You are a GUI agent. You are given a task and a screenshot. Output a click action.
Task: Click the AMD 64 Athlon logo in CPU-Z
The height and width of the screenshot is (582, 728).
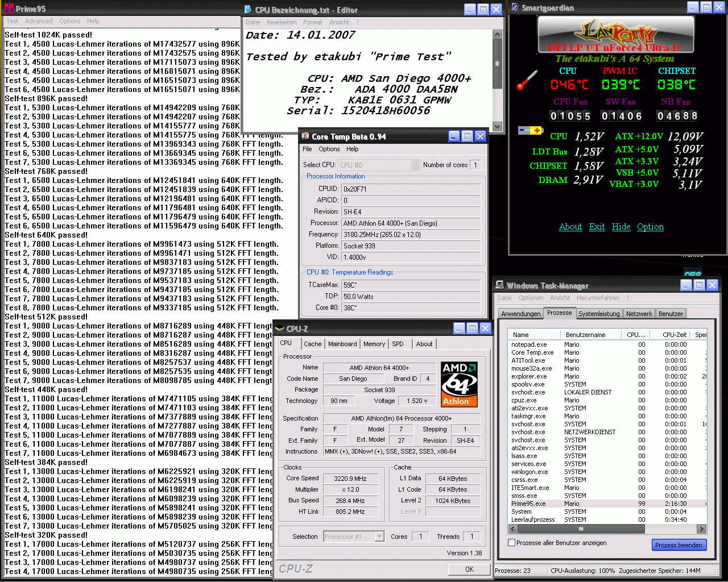[x=459, y=384]
